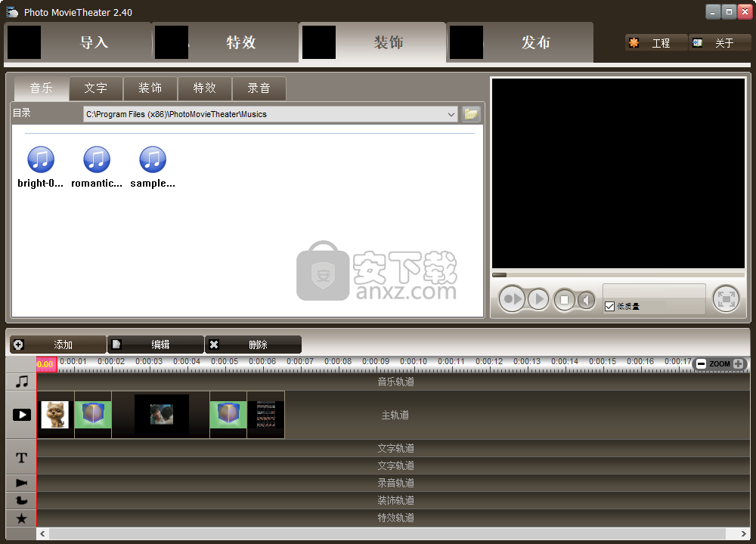Click the play preview button
The height and width of the screenshot is (544, 756).
point(538,299)
